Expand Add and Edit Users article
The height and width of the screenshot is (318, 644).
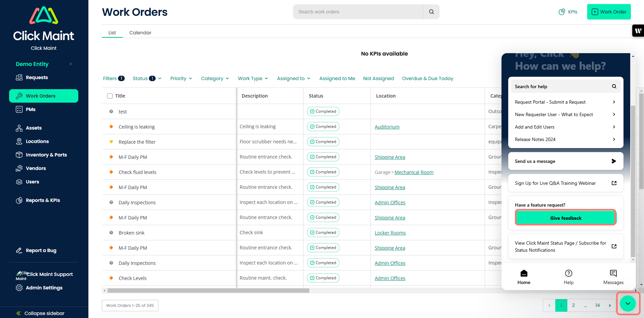[565, 127]
